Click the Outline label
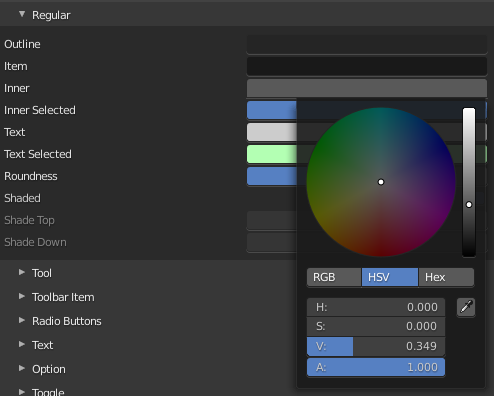Viewport: 494px width, 396px height. 22,44
